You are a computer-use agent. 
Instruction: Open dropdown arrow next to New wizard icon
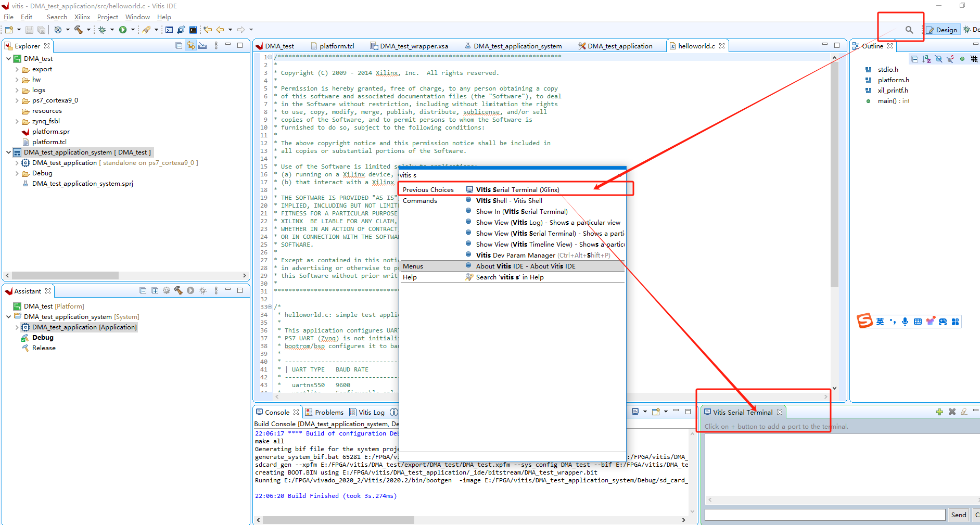(19, 30)
